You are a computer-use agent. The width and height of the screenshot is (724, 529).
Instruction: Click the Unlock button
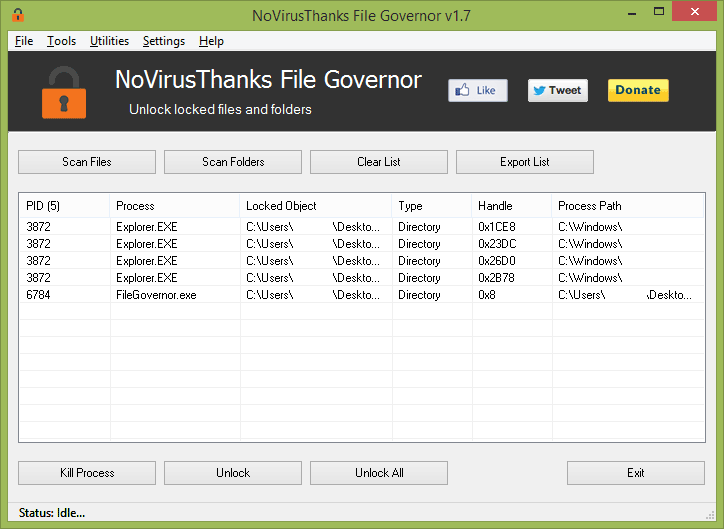tap(233, 473)
